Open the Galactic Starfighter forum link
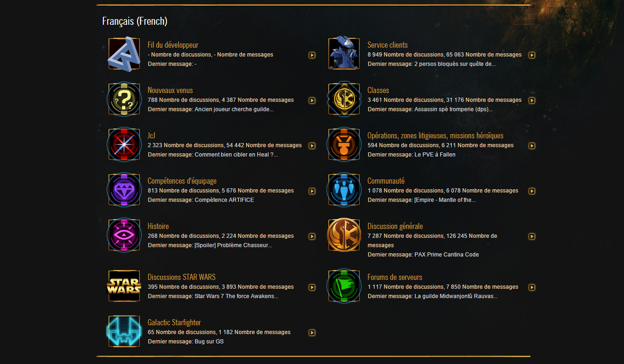624x364 pixels. 174,322
